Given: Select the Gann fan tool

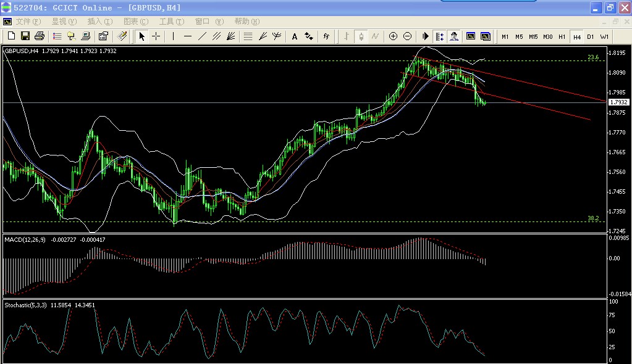Looking at the screenshot, I should pyautogui.click(x=263, y=36).
